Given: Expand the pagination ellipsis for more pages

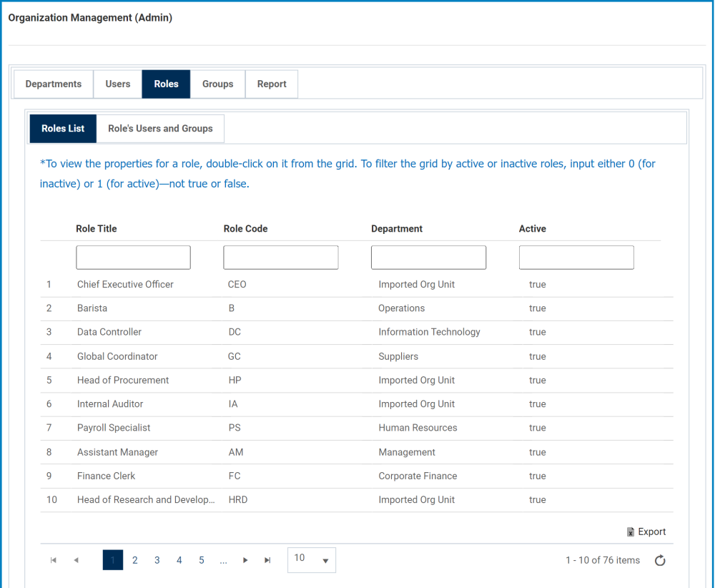Looking at the screenshot, I should (x=223, y=561).
